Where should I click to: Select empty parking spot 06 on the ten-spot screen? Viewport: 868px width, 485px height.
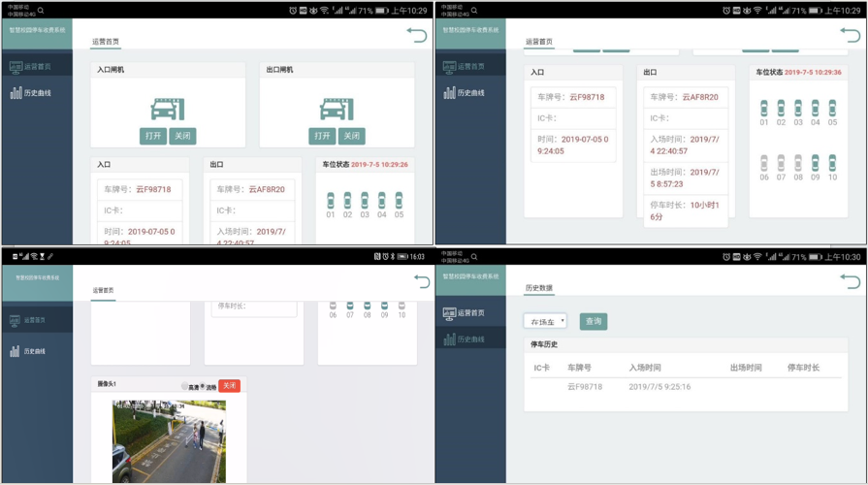click(764, 168)
